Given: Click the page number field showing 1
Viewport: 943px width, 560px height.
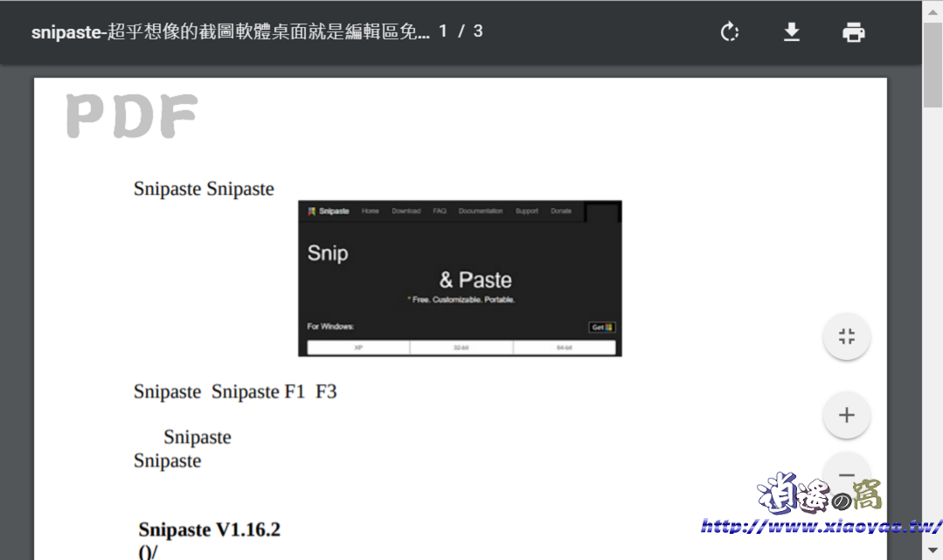Looking at the screenshot, I should pos(443,31).
